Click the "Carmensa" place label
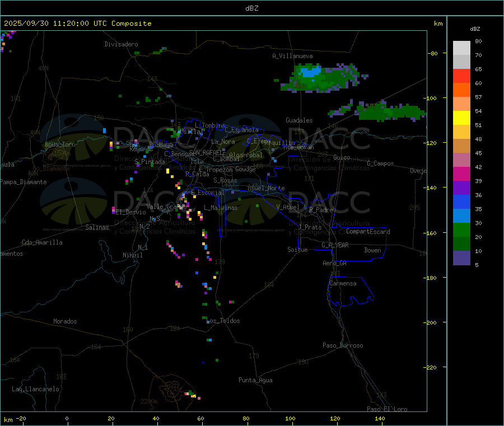This screenshot has height=426, width=504. [x=343, y=284]
